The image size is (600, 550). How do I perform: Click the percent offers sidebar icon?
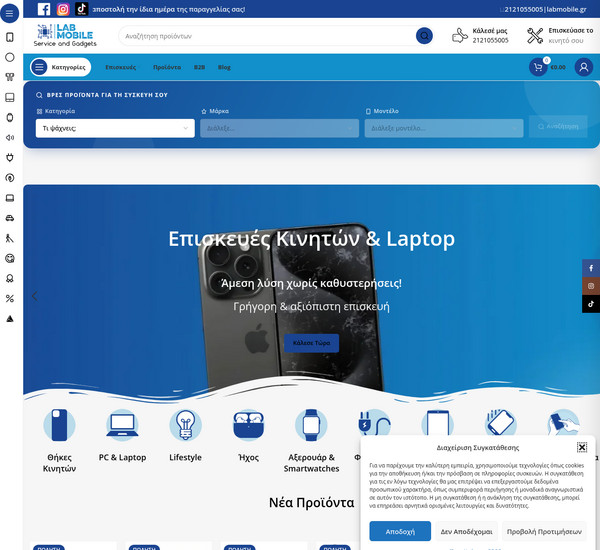10,299
